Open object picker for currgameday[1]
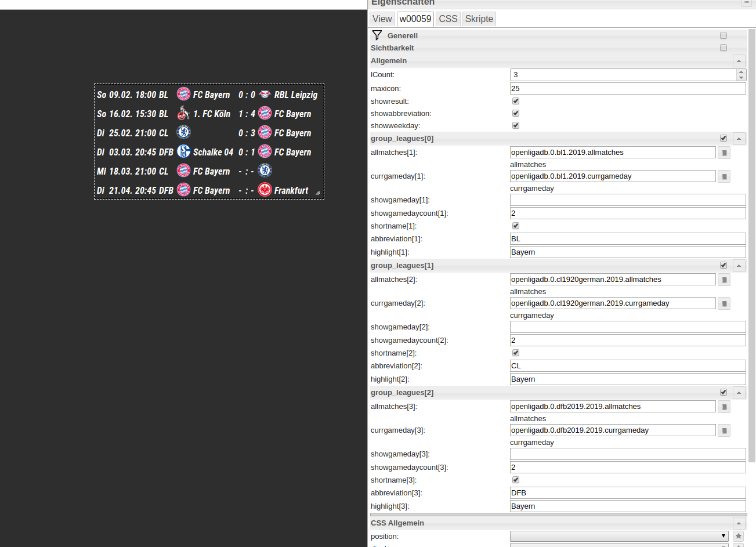Viewport: 756px width, 547px height. tap(724, 176)
